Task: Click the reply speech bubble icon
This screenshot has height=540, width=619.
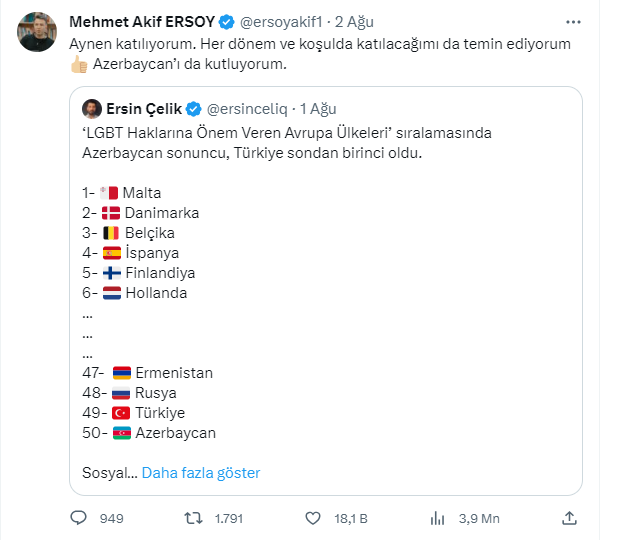Action: click(x=80, y=518)
